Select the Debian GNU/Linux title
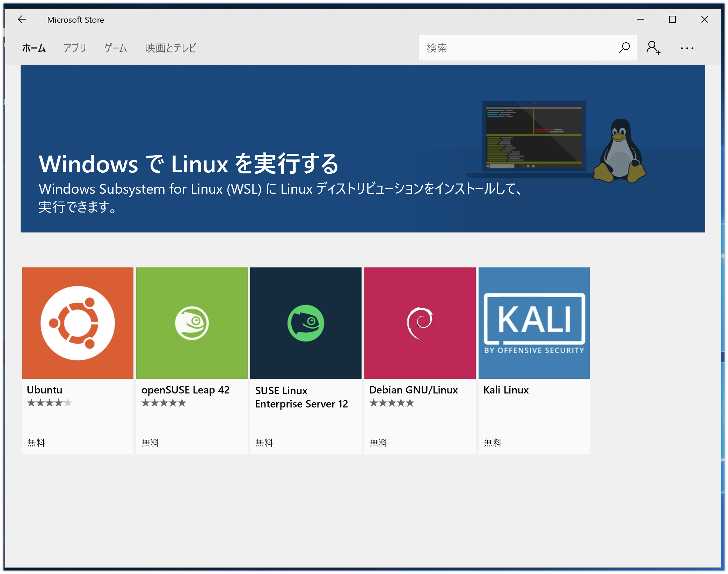 (414, 390)
